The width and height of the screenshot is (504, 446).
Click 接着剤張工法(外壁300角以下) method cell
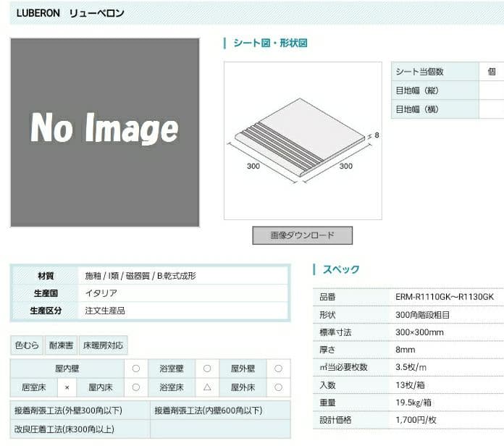68,411
